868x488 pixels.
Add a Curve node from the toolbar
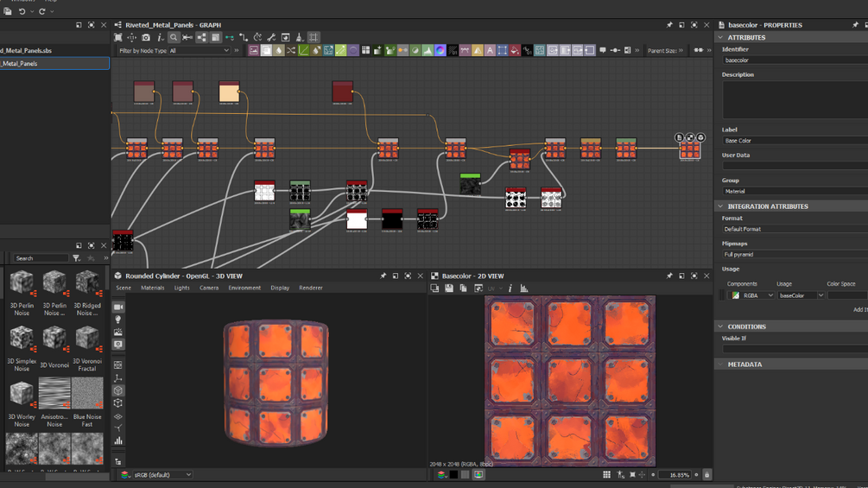pyautogui.click(x=303, y=50)
